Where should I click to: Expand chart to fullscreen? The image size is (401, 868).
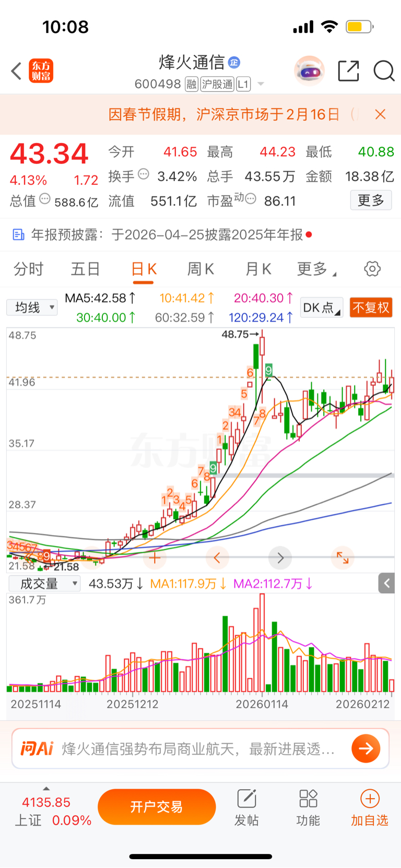(343, 558)
